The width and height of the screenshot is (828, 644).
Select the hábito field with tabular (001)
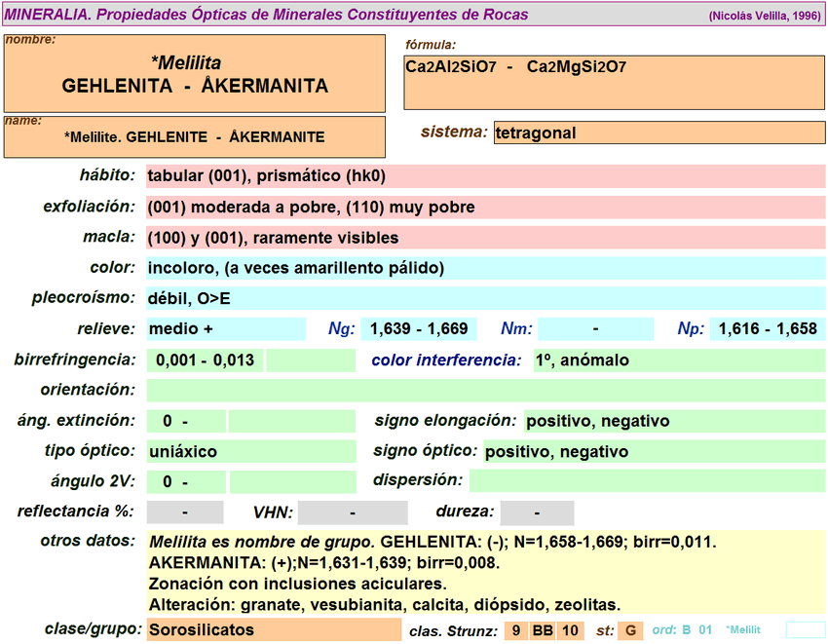click(x=485, y=176)
